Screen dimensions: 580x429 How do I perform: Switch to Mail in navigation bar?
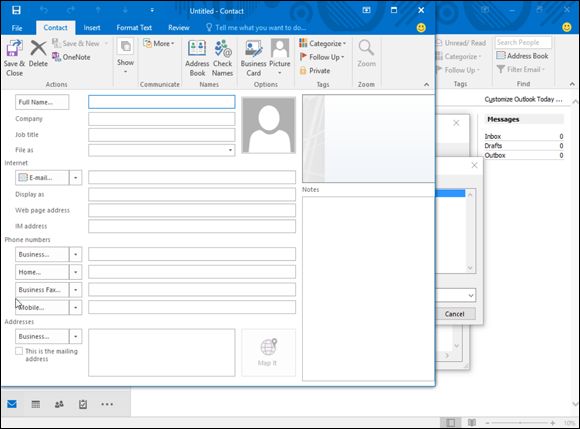[x=12, y=404]
